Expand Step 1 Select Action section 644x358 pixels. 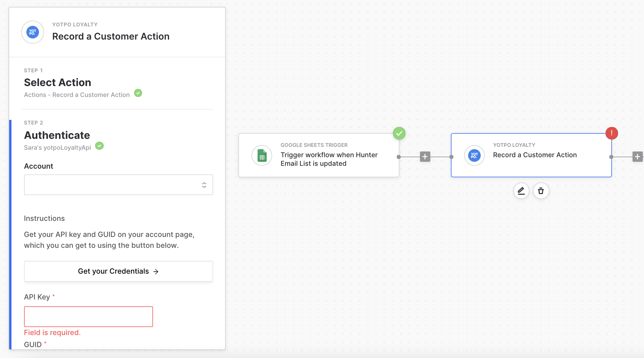coord(58,83)
